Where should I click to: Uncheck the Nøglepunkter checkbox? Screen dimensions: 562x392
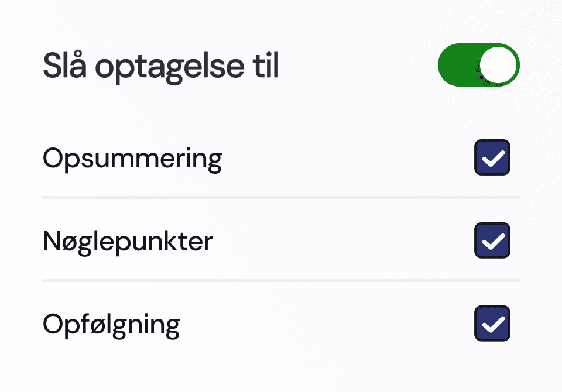pyautogui.click(x=492, y=240)
